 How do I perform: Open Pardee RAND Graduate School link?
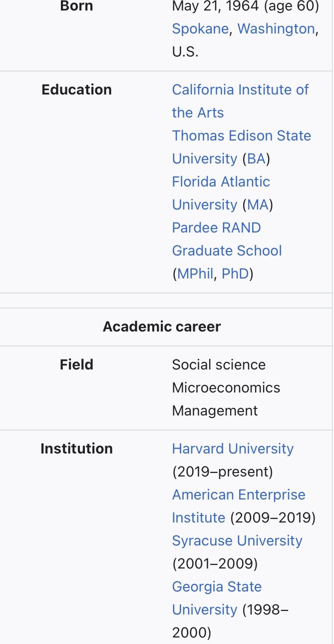point(227,239)
